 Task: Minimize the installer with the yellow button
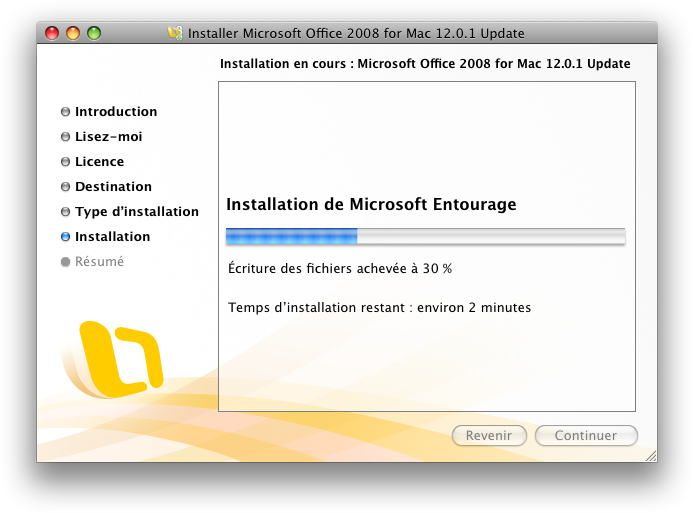click(73, 33)
